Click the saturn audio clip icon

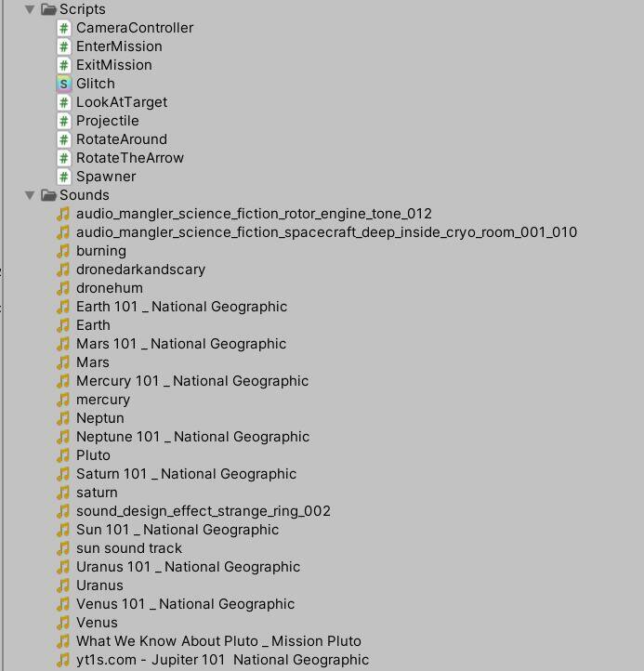[63, 493]
